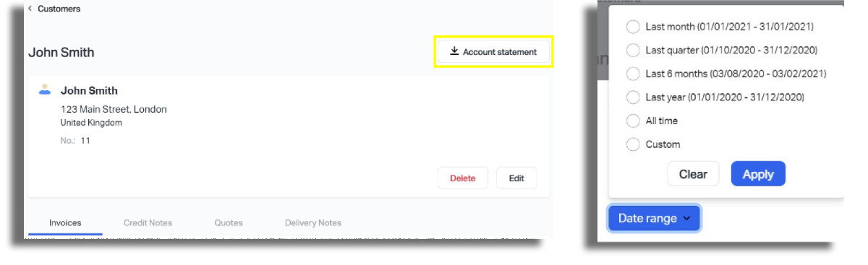The height and width of the screenshot is (265, 868).
Task: Apply the selected date range
Action: point(758,174)
